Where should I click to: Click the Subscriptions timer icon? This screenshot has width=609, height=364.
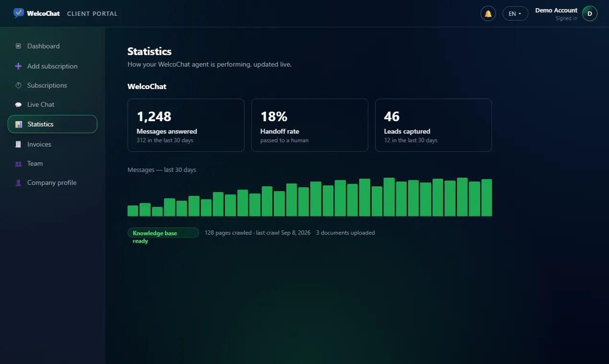18,85
